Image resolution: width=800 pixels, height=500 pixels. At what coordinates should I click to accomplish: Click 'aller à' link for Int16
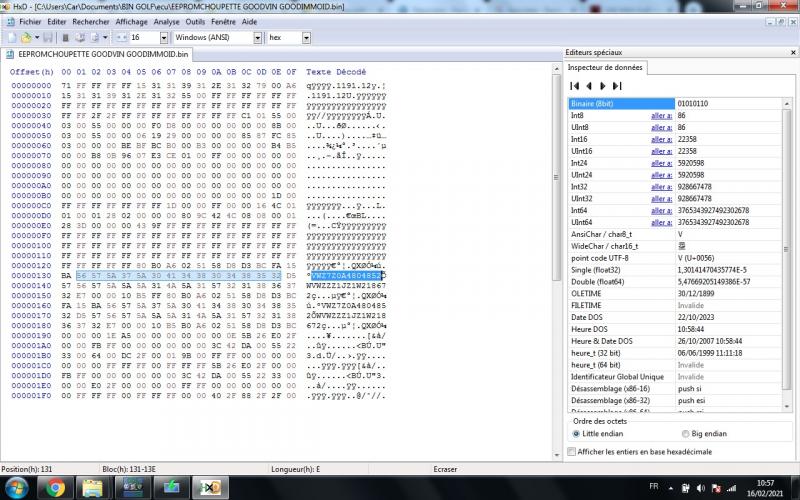(661, 139)
